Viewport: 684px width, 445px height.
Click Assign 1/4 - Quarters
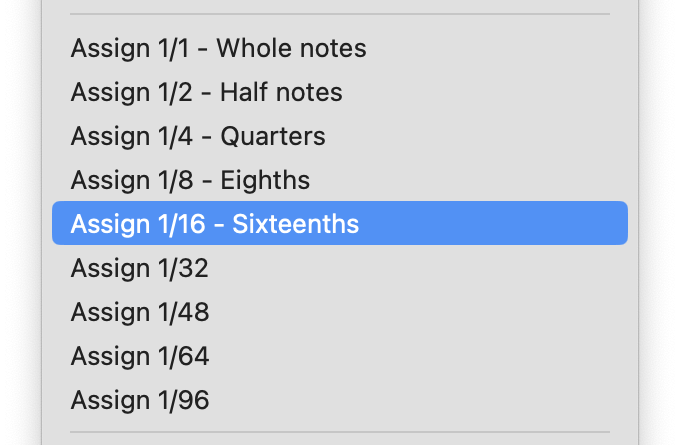(198, 137)
